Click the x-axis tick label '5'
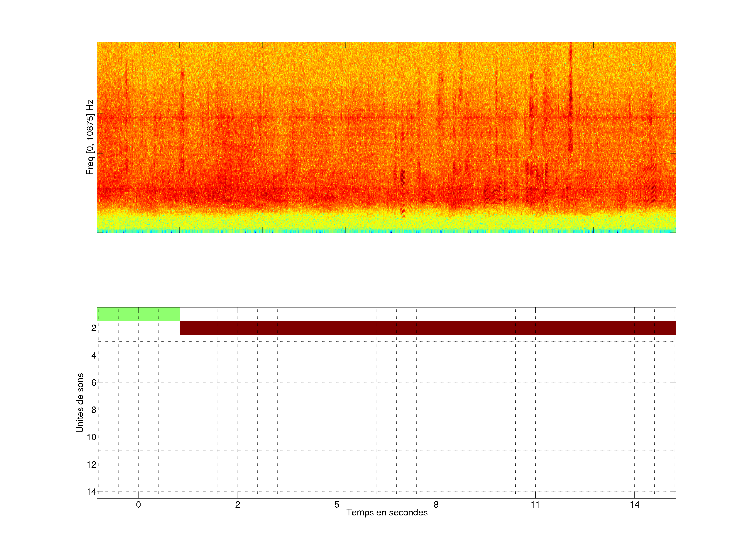This screenshot has width=747, height=560. [x=337, y=505]
